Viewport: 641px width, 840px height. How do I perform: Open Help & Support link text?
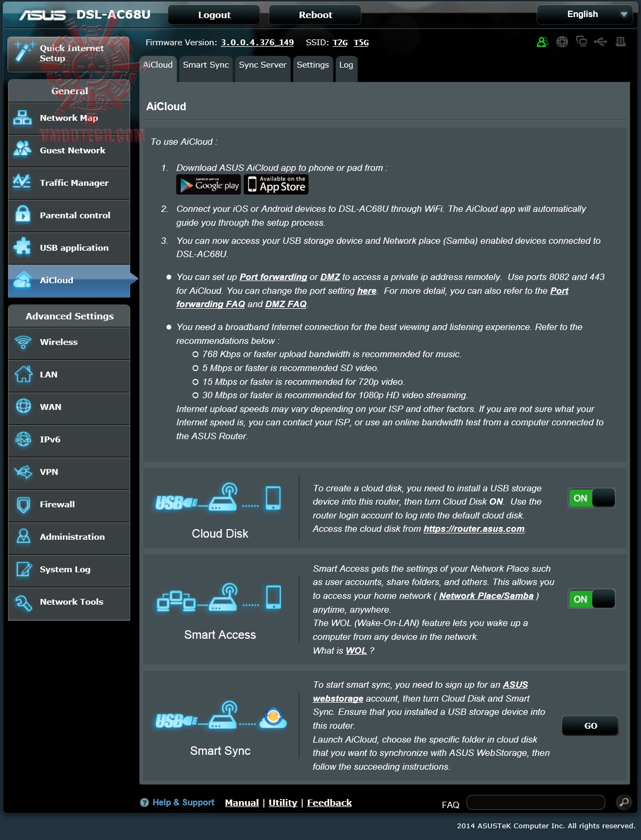(x=184, y=803)
